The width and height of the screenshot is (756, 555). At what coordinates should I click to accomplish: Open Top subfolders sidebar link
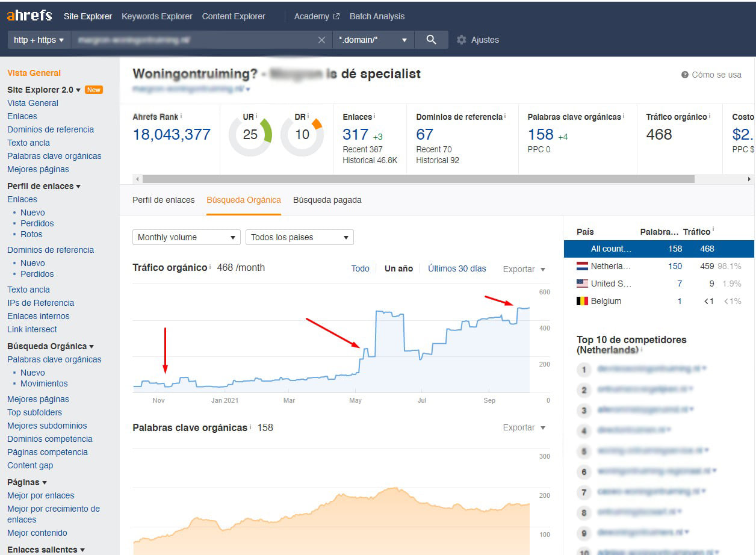click(34, 412)
